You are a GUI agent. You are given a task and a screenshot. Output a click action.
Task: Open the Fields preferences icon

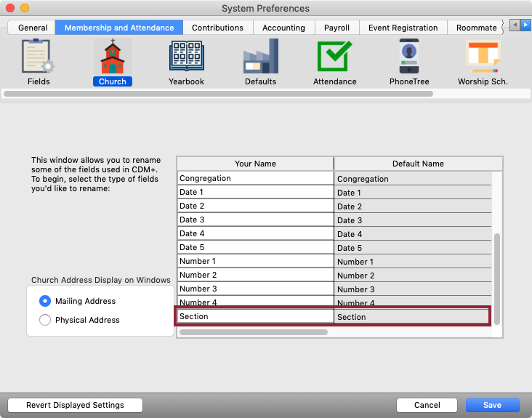(x=39, y=57)
